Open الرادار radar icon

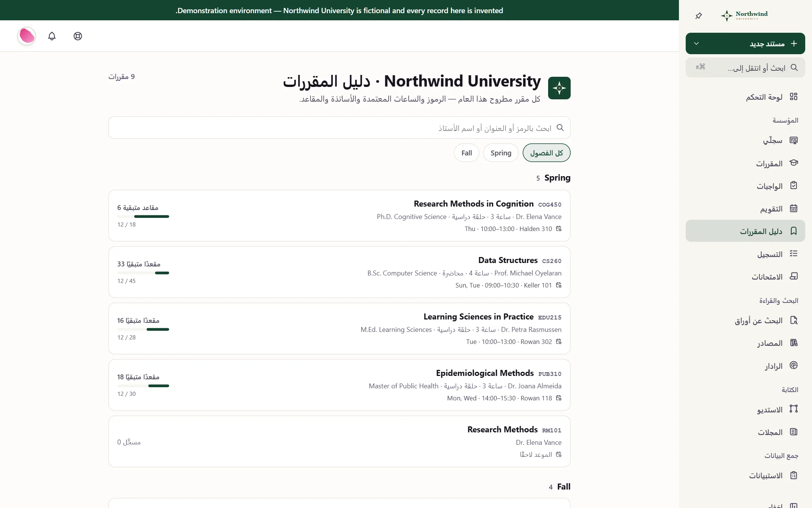pyautogui.click(x=794, y=365)
